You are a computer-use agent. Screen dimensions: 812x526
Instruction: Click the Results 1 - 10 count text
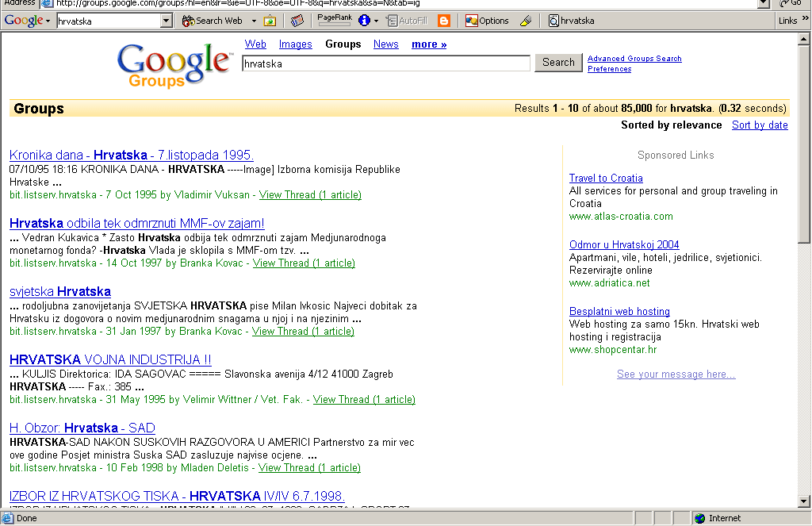click(650, 109)
